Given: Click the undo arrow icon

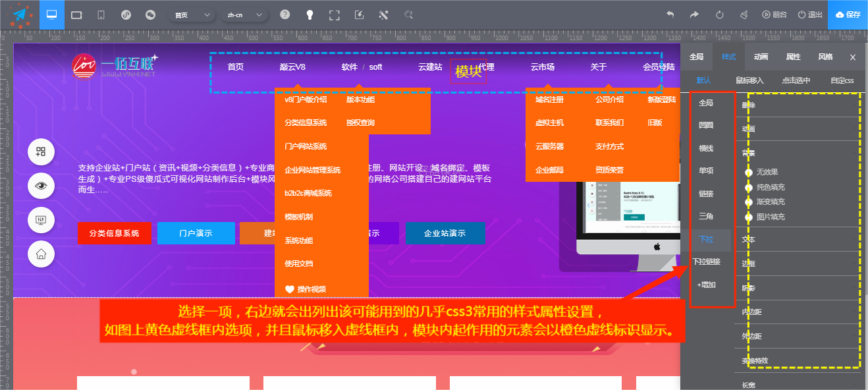Looking at the screenshot, I should pos(670,14).
